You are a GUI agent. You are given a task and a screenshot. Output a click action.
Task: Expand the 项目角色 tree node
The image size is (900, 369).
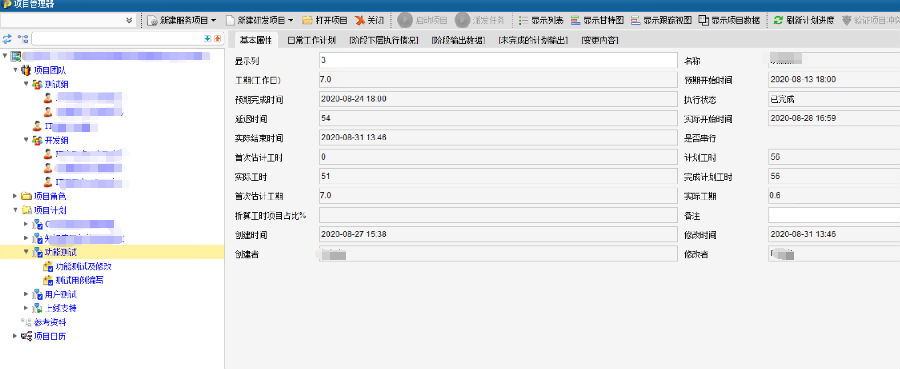[15, 196]
